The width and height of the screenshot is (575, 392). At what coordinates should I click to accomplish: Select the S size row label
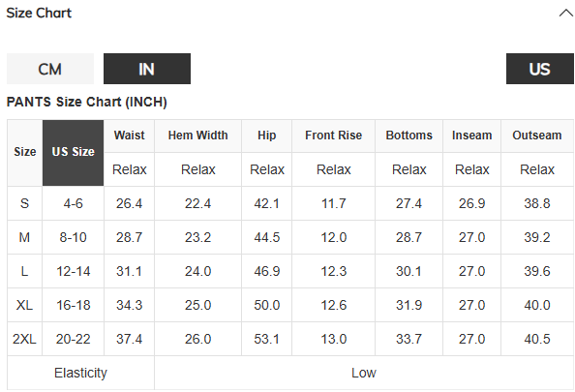[24, 203]
